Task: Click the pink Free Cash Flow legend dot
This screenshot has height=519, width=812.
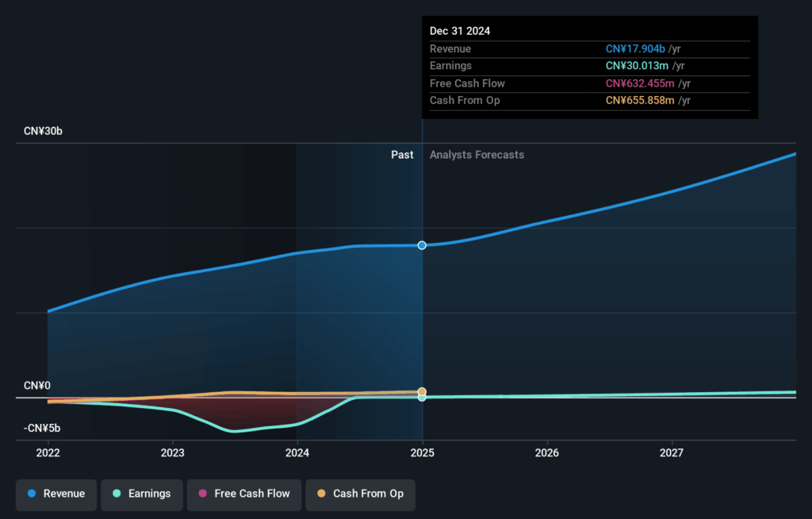Action: coord(202,494)
